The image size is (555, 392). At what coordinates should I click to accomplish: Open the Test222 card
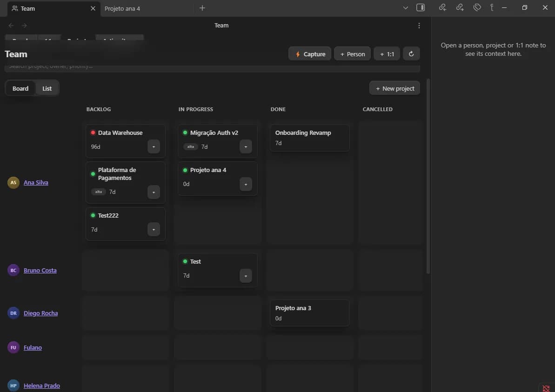click(x=126, y=224)
